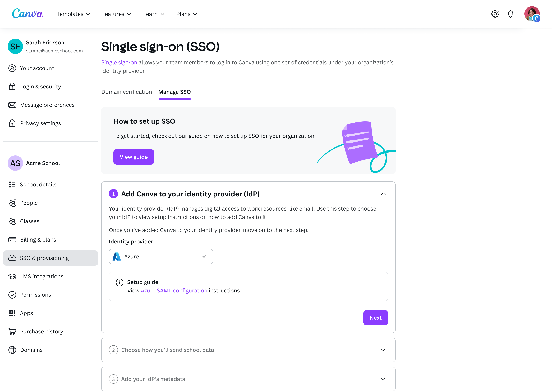
Task: Open settings gear icon in header
Action: 495,14
